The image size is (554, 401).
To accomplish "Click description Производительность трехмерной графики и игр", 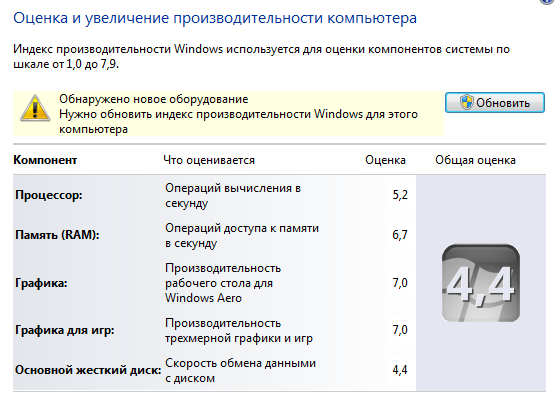I will (x=239, y=331).
